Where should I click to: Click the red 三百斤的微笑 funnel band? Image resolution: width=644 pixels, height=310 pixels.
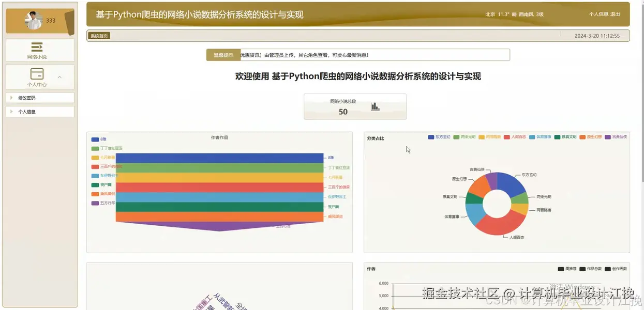click(x=220, y=188)
